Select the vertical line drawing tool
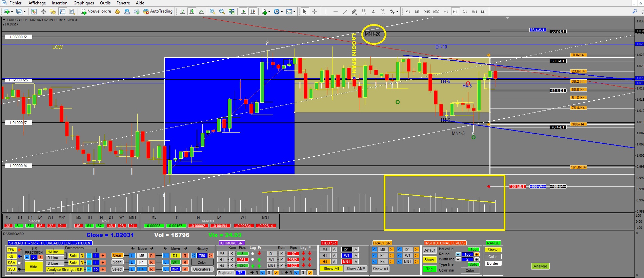 click(326, 12)
